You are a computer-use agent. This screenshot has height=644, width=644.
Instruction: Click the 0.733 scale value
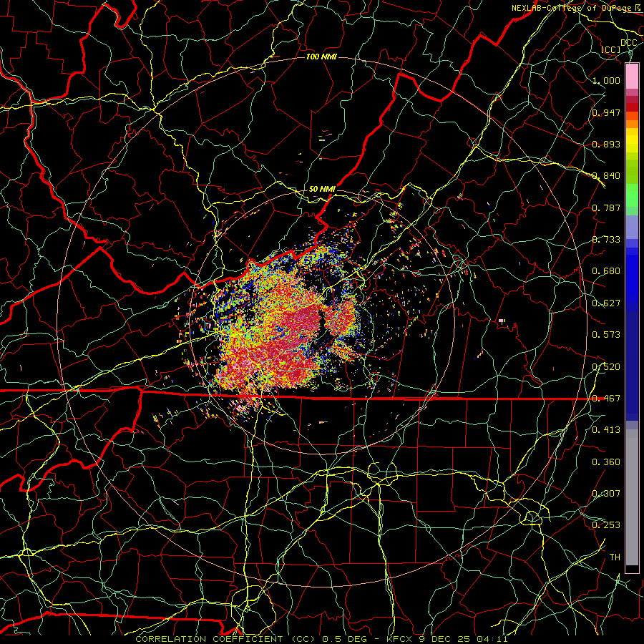(x=606, y=240)
